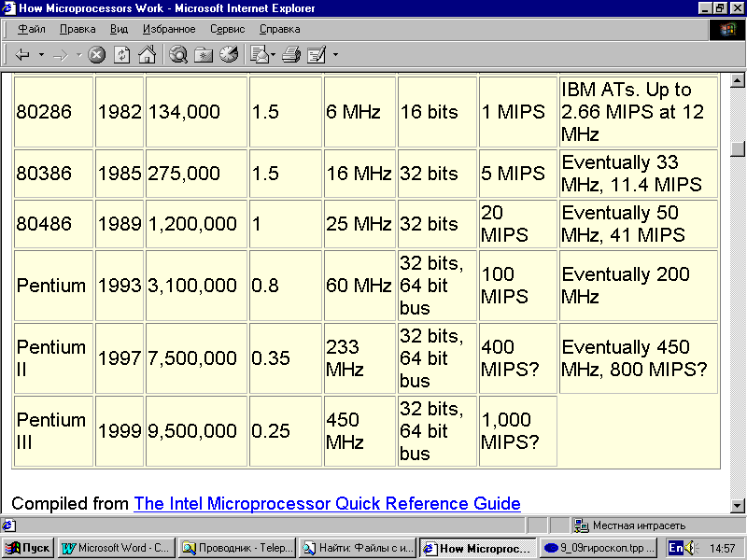Image resolution: width=747 pixels, height=560 pixels.
Task: Click the 7,500,000 transistor count cell
Action: [196, 358]
